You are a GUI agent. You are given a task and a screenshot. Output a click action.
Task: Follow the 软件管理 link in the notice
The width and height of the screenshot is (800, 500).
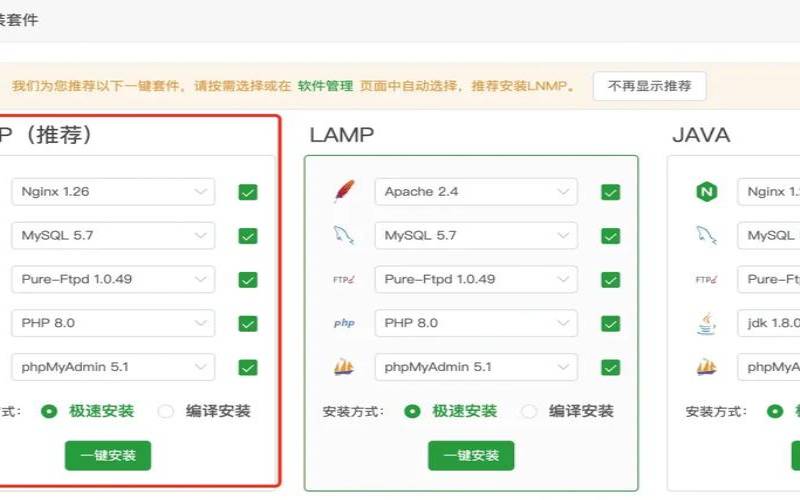(x=326, y=86)
